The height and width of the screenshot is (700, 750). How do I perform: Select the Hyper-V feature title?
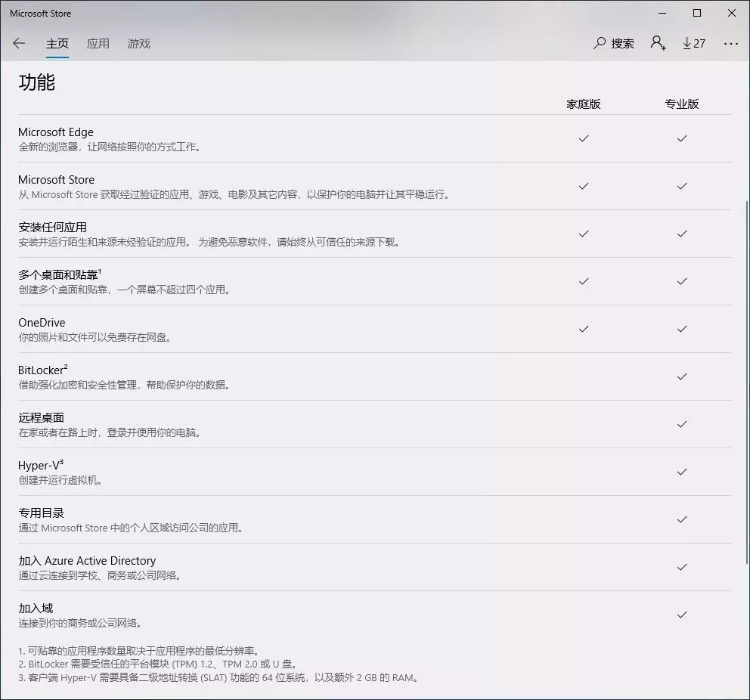(x=41, y=465)
